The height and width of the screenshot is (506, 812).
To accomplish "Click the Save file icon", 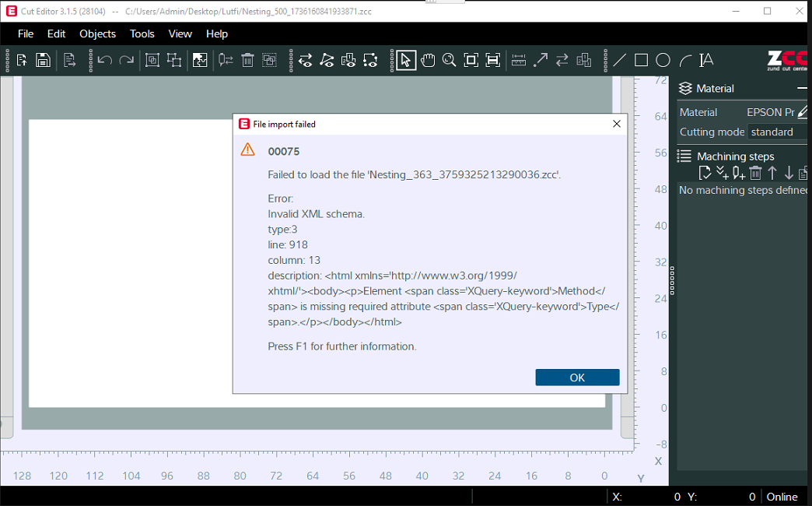I will point(43,60).
